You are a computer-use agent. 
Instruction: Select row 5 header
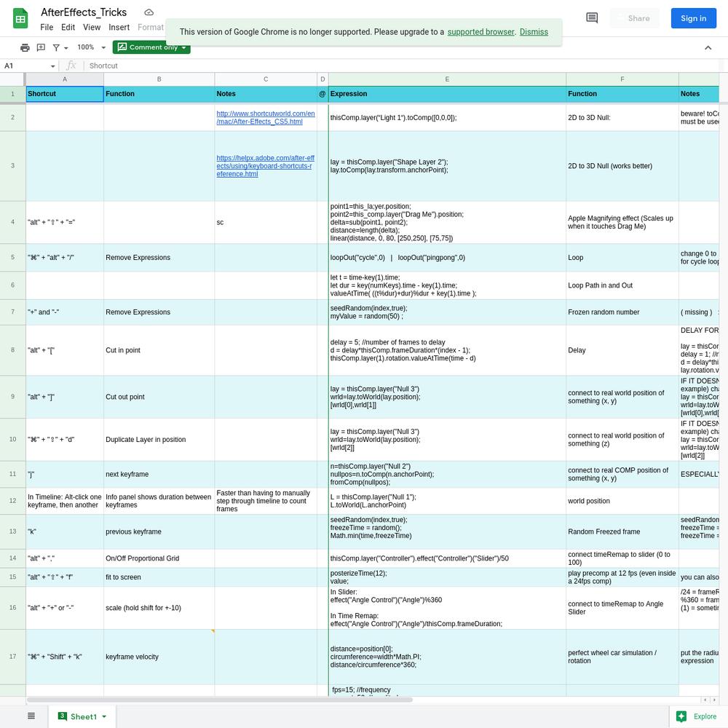click(x=12, y=257)
